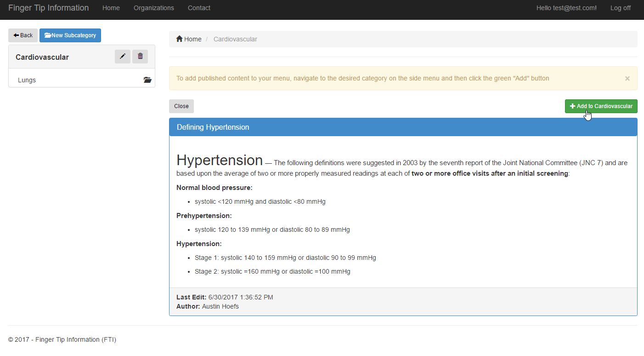Click the Finger Tip Information brand
644x356 pixels.
tap(49, 8)
